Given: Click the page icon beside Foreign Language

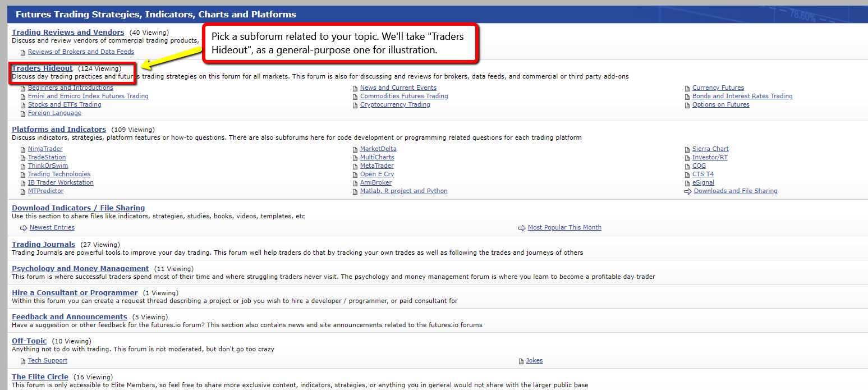Looking at the screenshot, I should pyautogui.click(x=23, y=113).
